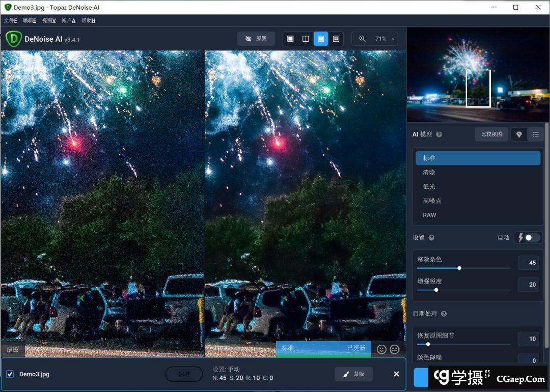This screenshot has width=550, height=392.
Task: Click the neutral face feedback icon
Action: 395,349
